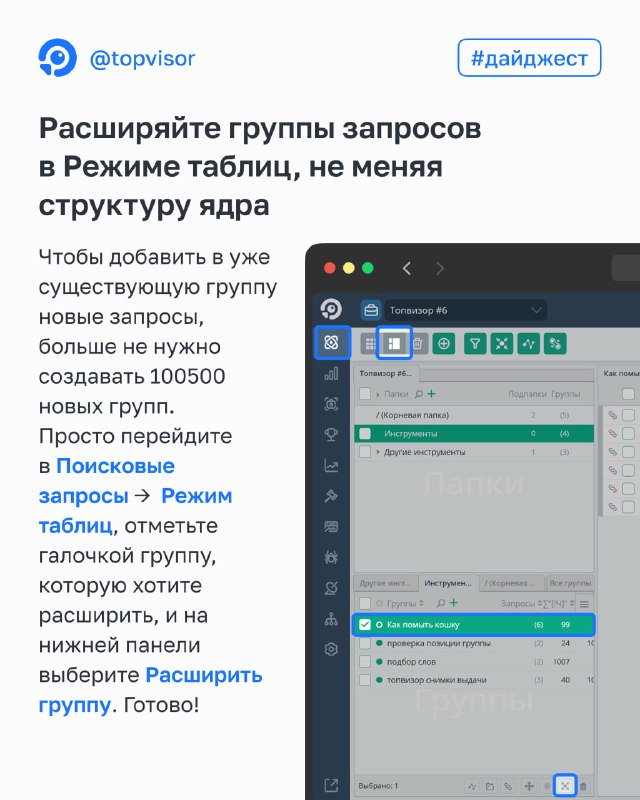Click the zigzag graph icon on bottom panel
This screenshot has height=800, width=640.
point(472,786)
